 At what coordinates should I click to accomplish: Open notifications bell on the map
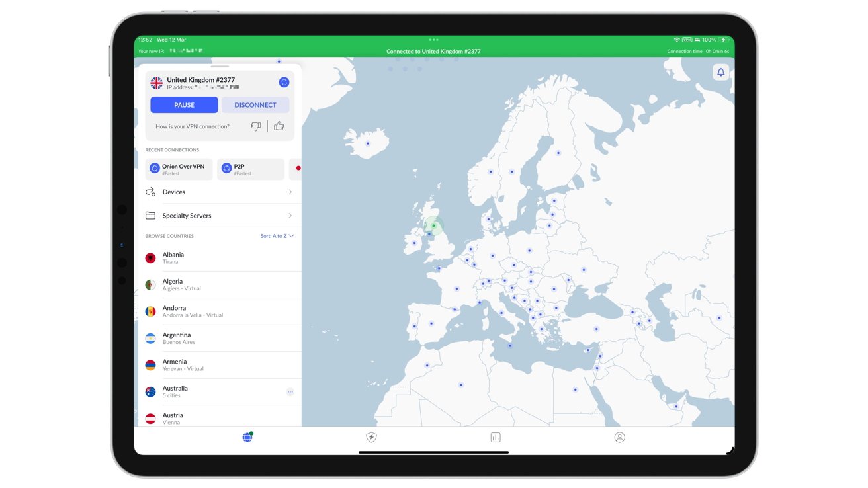point(720,72)
